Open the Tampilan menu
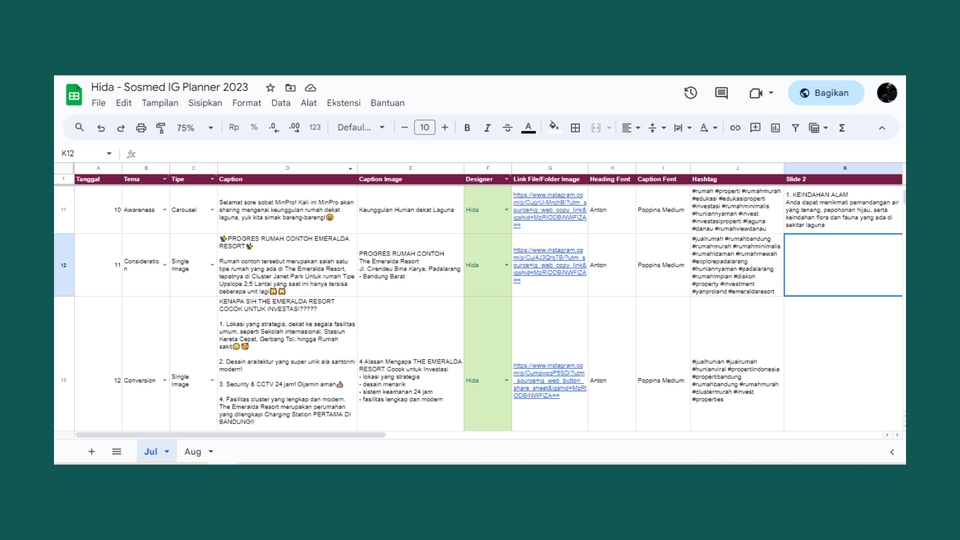 [x=160, y=103]
